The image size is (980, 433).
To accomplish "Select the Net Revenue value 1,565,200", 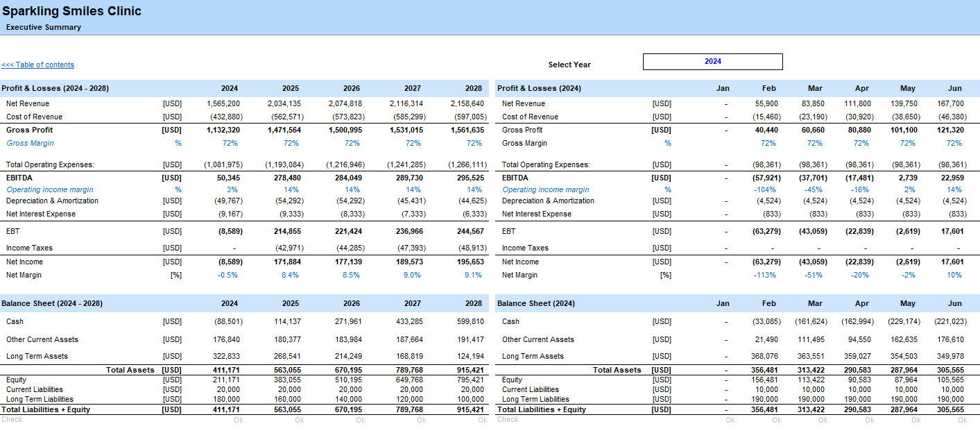I will point(223,103).
